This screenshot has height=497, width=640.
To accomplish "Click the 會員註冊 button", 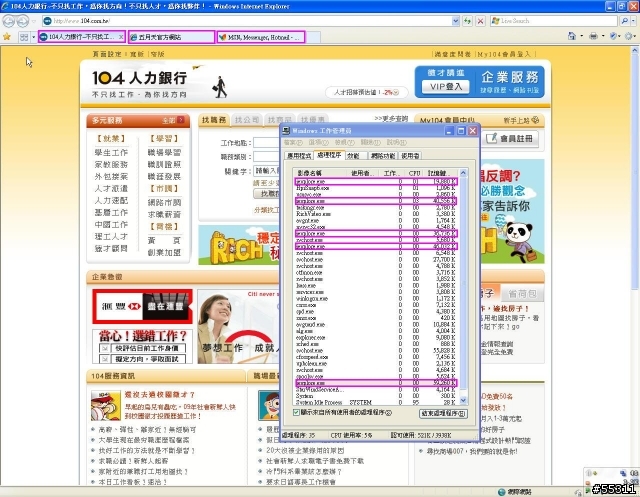I will tap(510, 139).
